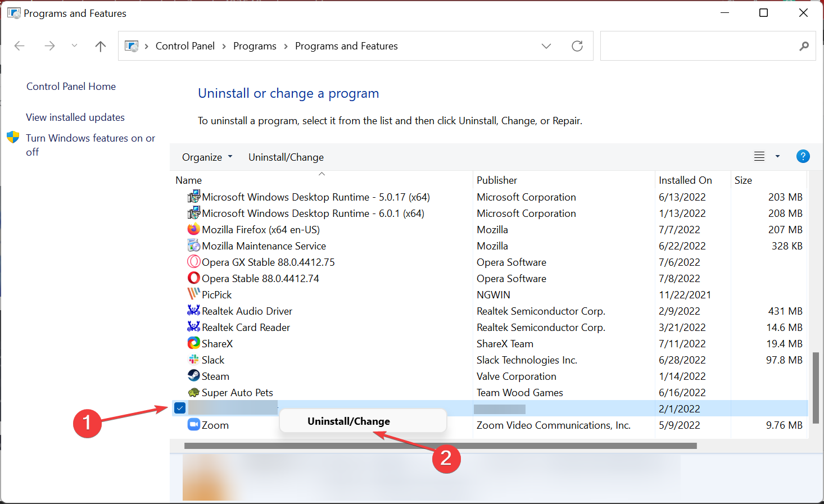Click the Back navigation arrow
Viewport: 824px width, 504px height.
coord(20,46)
